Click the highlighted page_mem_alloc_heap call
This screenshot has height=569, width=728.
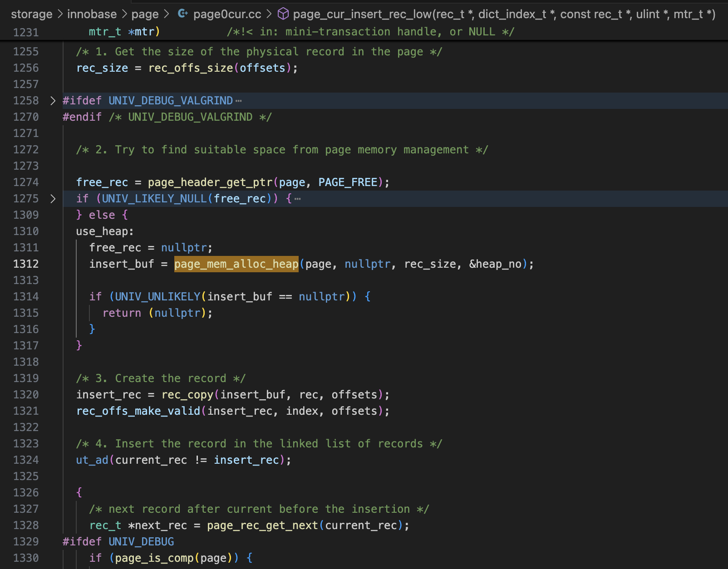(236, 264)
